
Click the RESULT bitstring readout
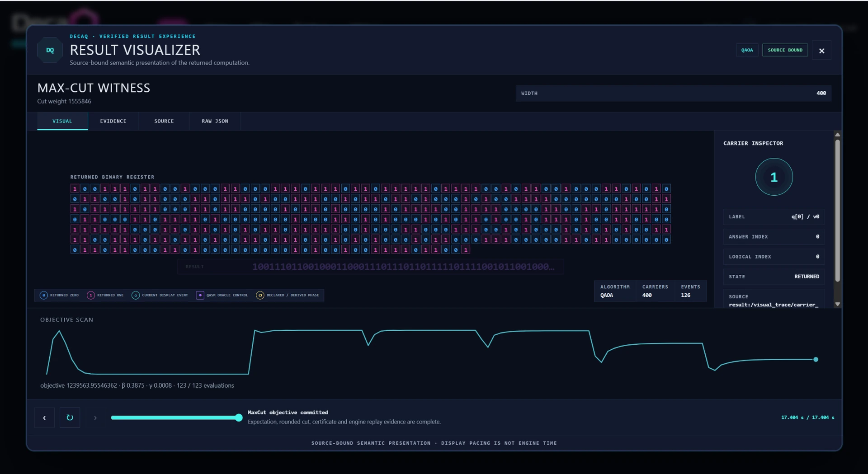[x=370, y=267]
